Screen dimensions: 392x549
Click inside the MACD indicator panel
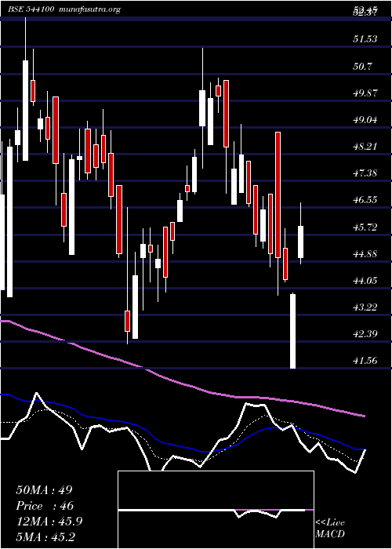[x=216, y=510]
